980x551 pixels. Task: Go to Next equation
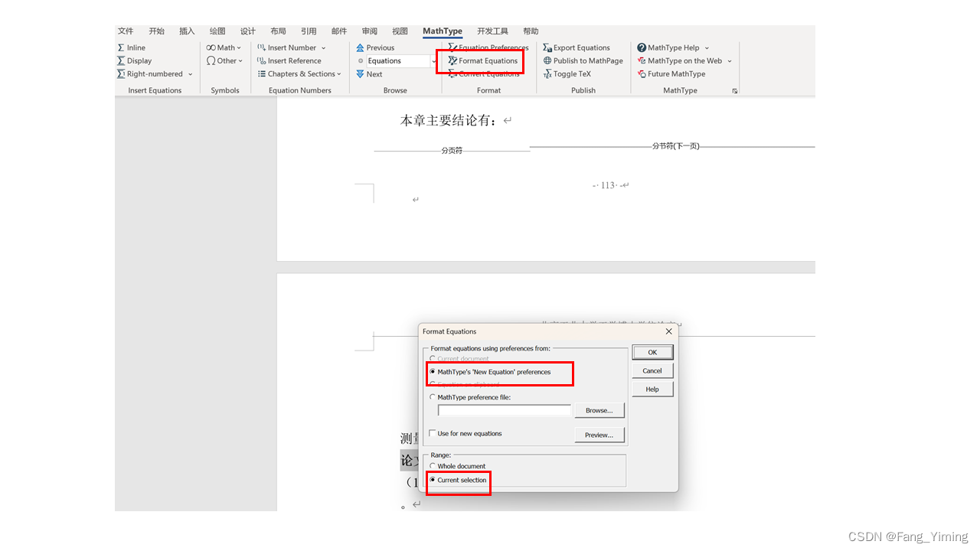(x=369, y=74)
